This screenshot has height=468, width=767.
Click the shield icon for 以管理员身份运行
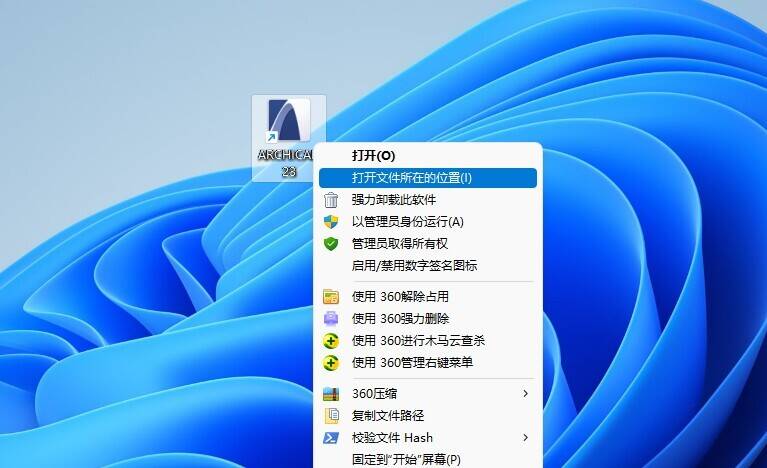331,222
